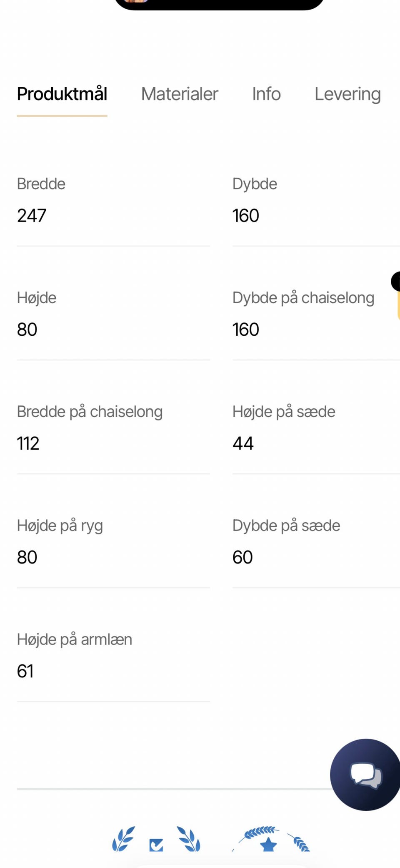Image resolution: width=400 pixels, height=868 pixels.
Task: Tap the Højde value 80
Action: 27,330
